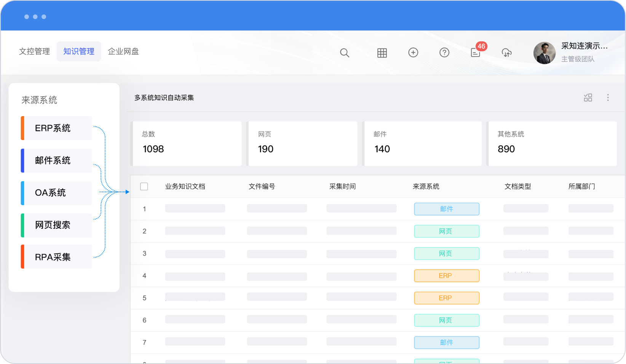This screenshot has height=364, width=626.
Task: Select ERP系统 in source systems
Action: (56, 128)
